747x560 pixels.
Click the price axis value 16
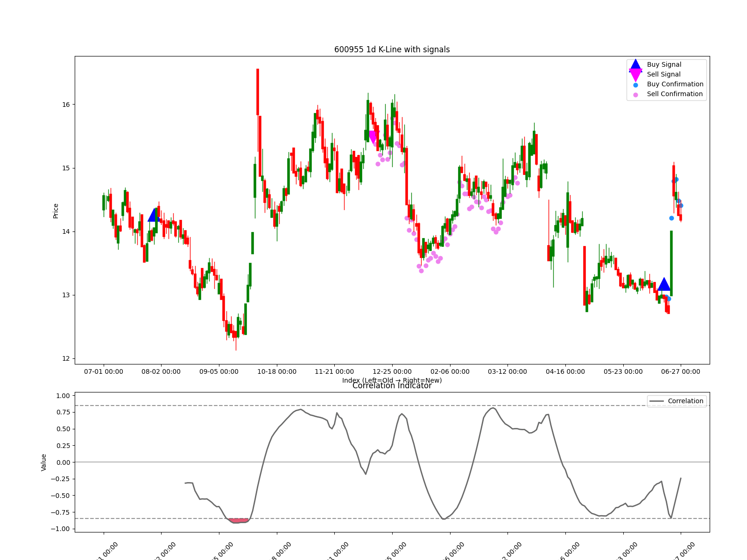pyautogui.click(x=66, y=105)
